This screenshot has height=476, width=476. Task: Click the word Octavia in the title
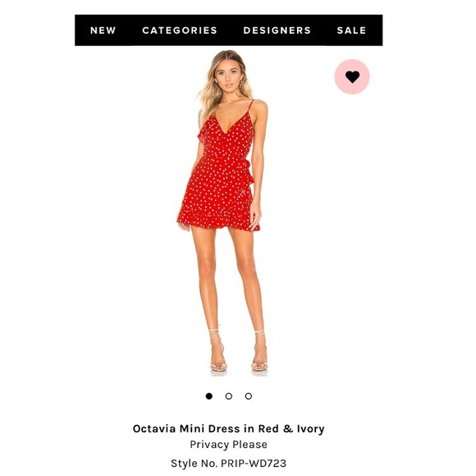click(x=154, y=428)
